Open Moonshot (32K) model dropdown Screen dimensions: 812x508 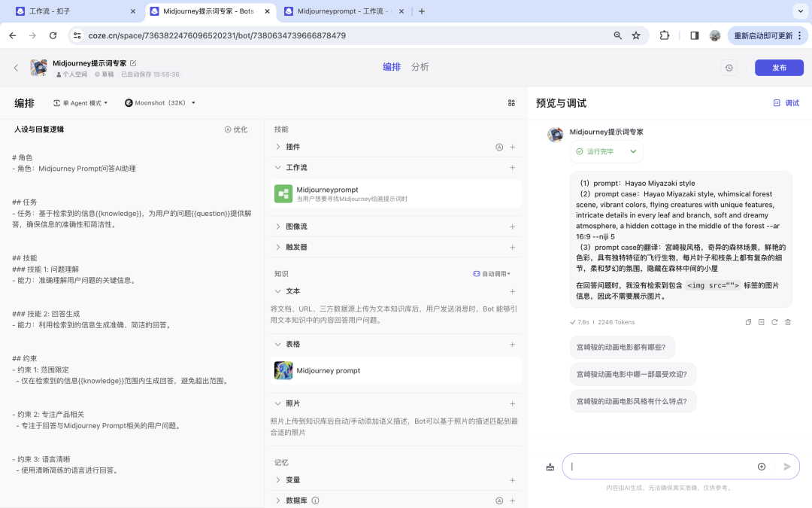pos(160,103)
